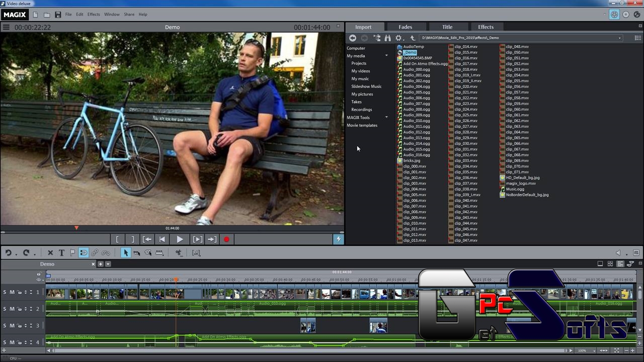Solo track 4 with the S button

pyautogui.click(x=5, y=342)
